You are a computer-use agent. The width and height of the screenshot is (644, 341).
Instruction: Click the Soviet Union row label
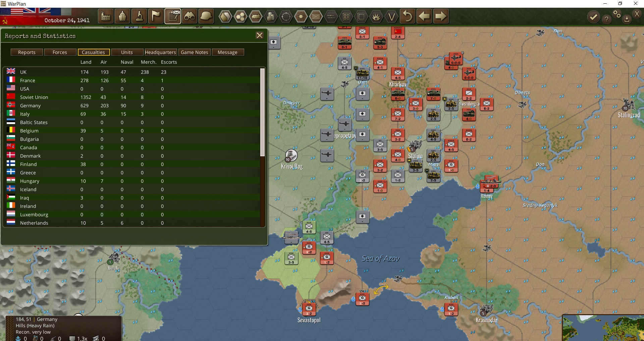pyautogui.click(x=34, y=97)
